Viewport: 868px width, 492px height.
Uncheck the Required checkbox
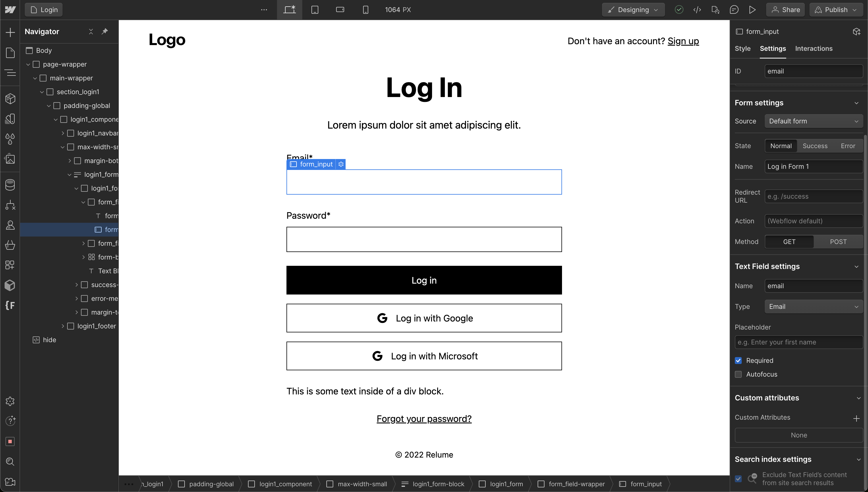click(738, 361)
